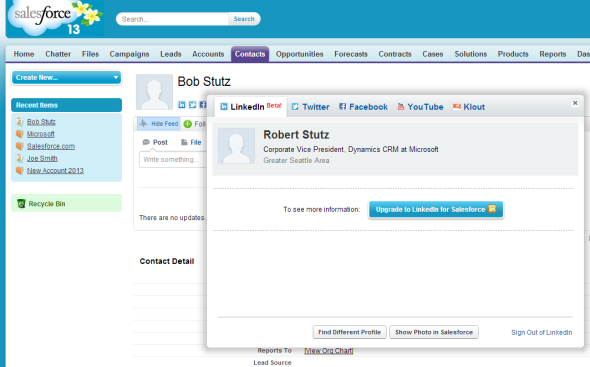Click the Post speech bubble icon
The image size is (590, 367).
click(x=146, y=142)
